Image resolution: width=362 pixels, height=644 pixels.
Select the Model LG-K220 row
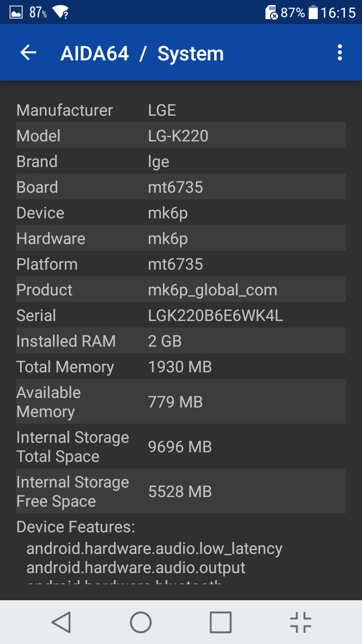(181, 135)
